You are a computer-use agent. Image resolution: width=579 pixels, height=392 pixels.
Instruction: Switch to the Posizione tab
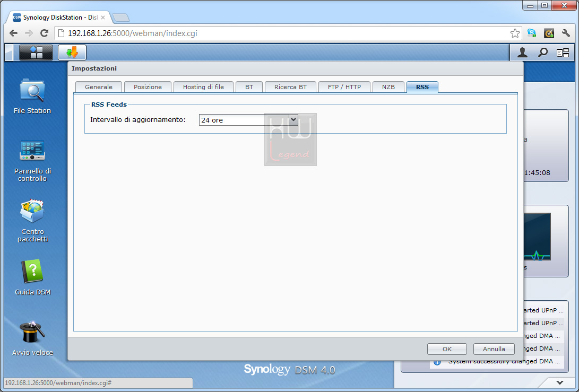[x=148, y=87]
